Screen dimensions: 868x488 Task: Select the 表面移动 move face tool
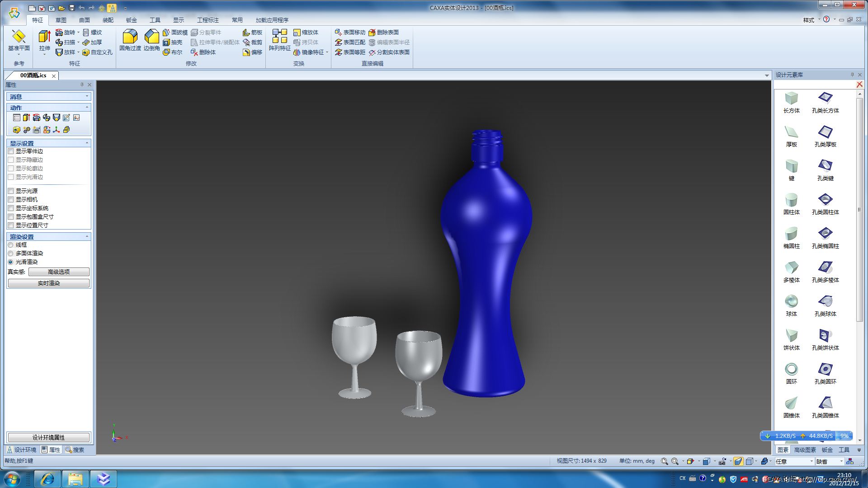350,33
